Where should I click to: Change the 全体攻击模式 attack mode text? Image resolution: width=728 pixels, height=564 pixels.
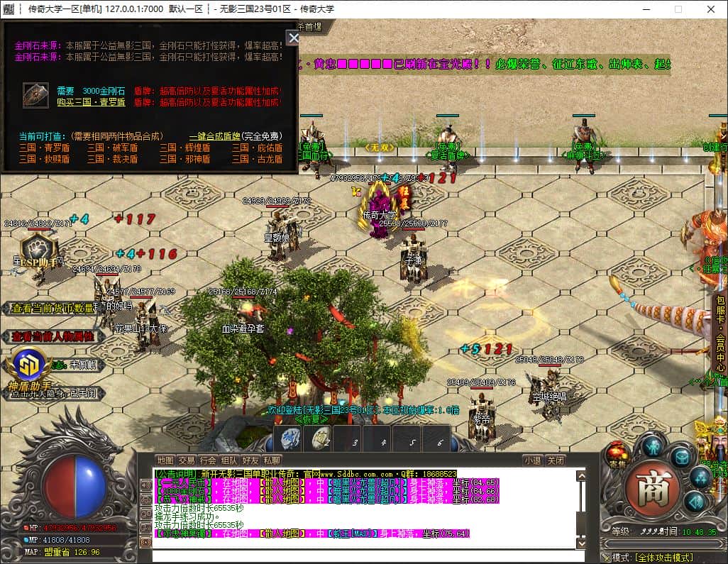click(664, 558)
